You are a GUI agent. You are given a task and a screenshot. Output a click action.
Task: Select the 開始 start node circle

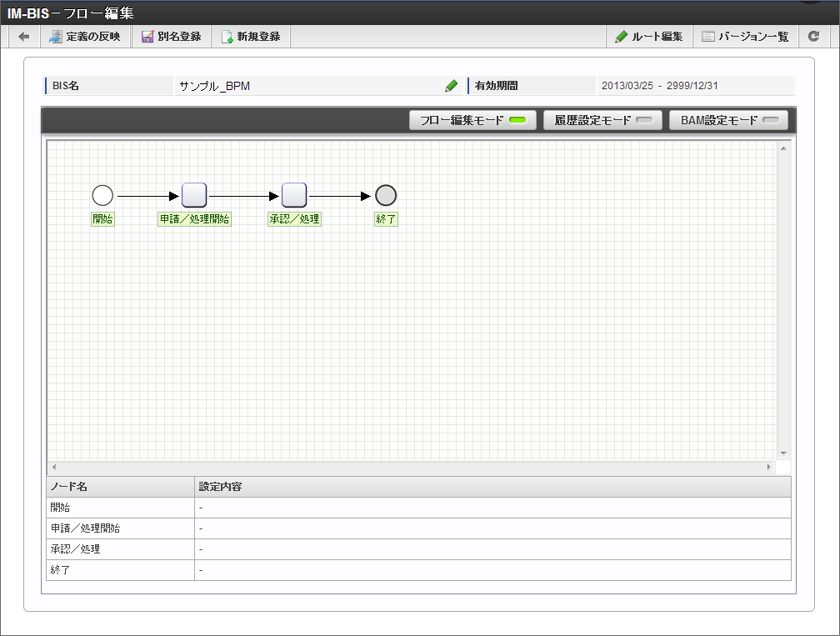click(102, 196)
